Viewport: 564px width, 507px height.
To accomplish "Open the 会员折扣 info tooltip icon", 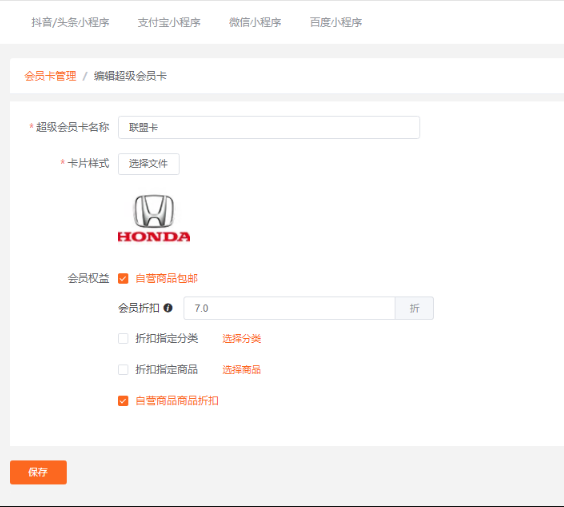I will [x=168, y=308].
